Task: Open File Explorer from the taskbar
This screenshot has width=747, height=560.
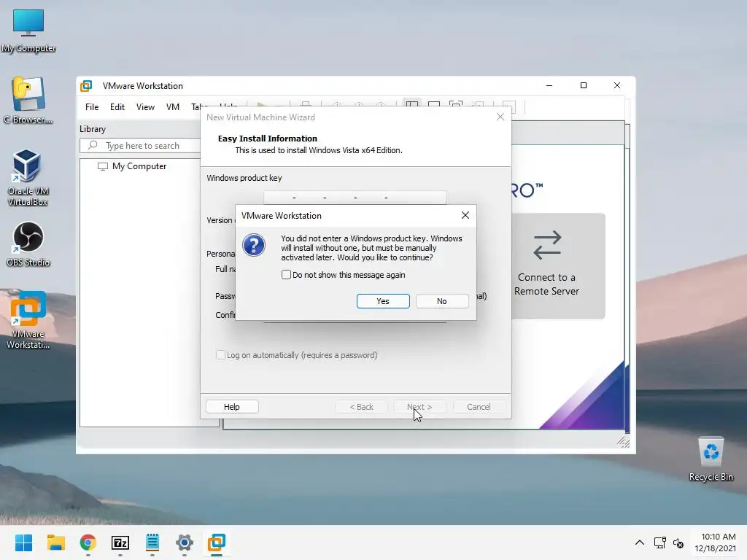Action: coord(55,542)
